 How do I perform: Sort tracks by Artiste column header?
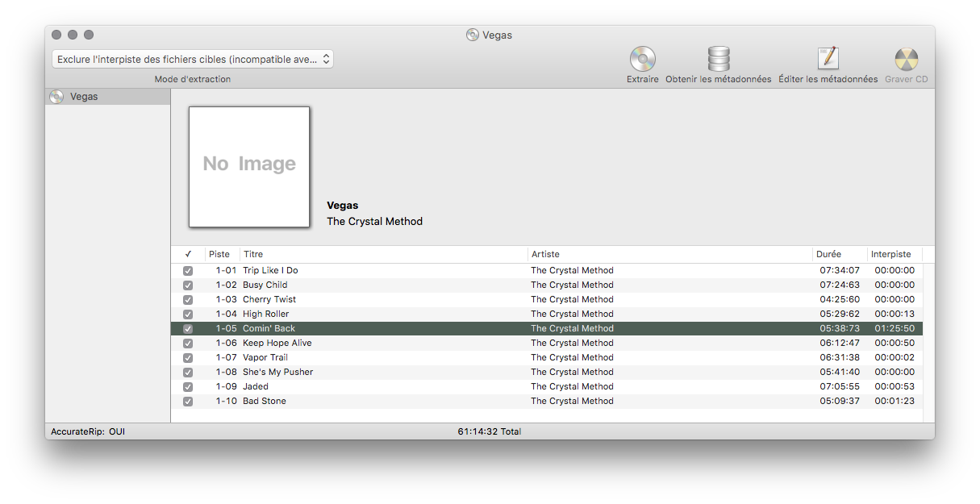(670, 254)
